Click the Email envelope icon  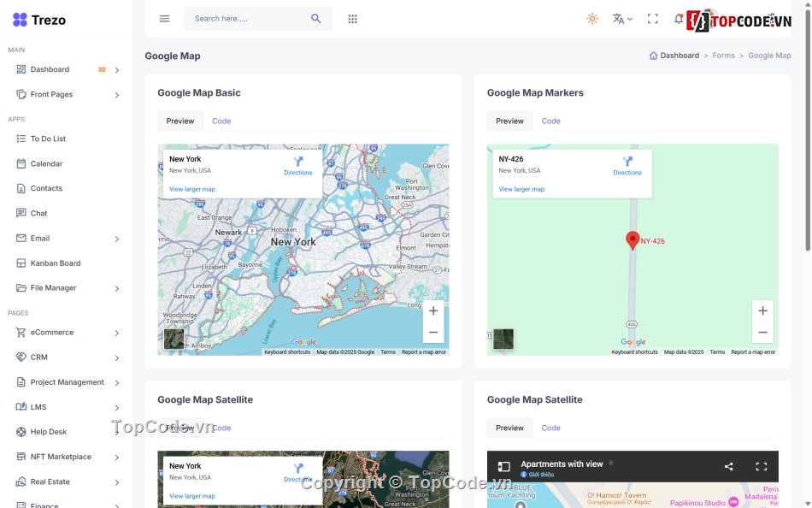[21, 239]
